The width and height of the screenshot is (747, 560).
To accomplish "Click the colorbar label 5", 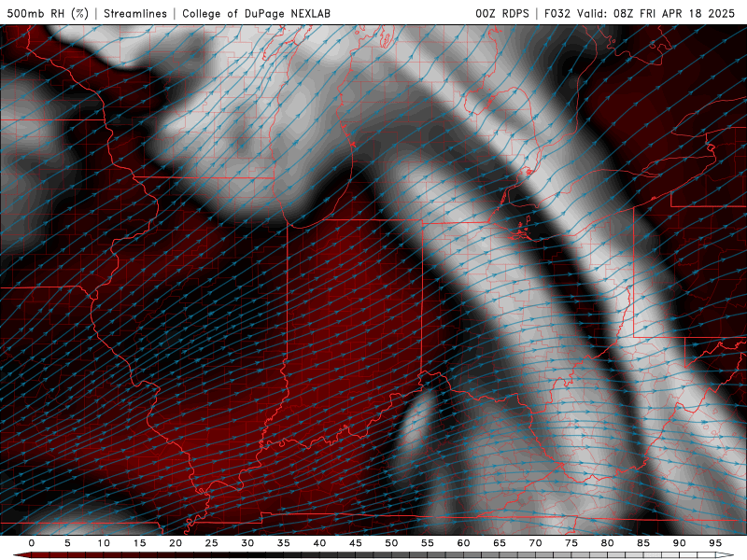I will [67, 543].
